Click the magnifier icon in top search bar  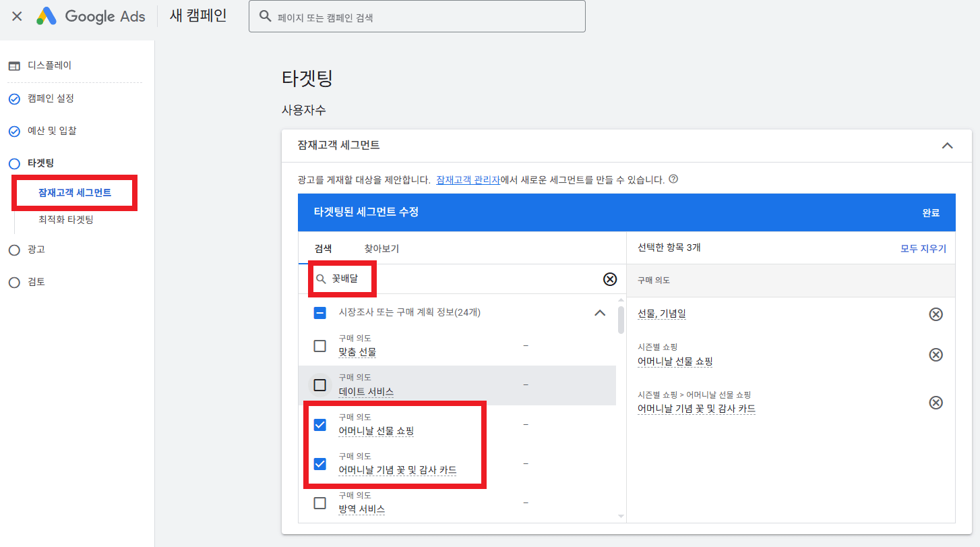click(x=266, y=16)
